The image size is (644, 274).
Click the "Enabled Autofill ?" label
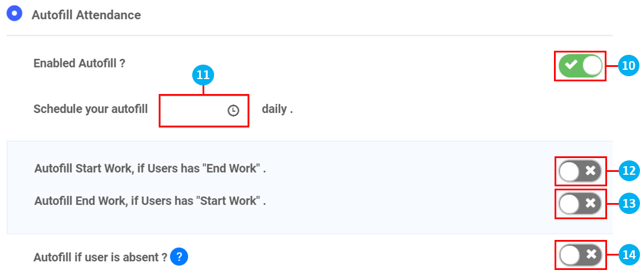pyautogui.click(x=80, y=63)
